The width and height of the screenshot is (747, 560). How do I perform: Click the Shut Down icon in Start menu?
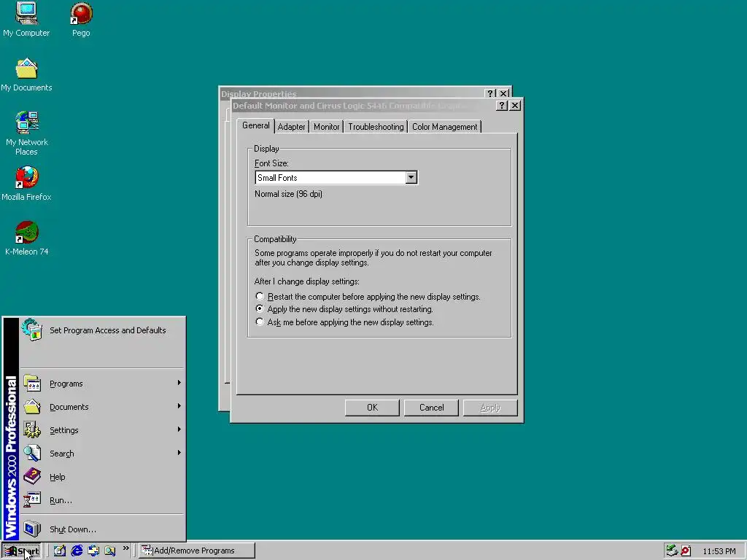32,529
